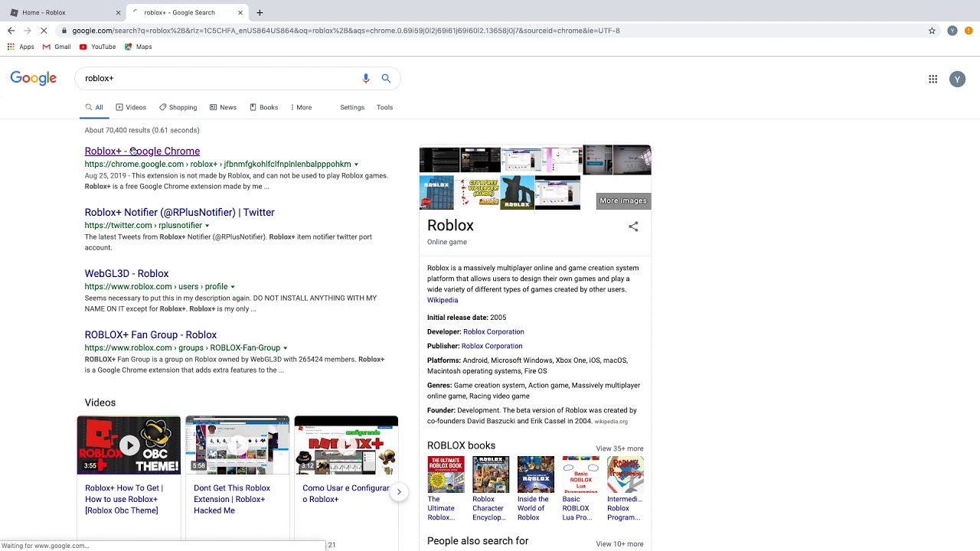Open Google account avatar on page

[957, 79]
